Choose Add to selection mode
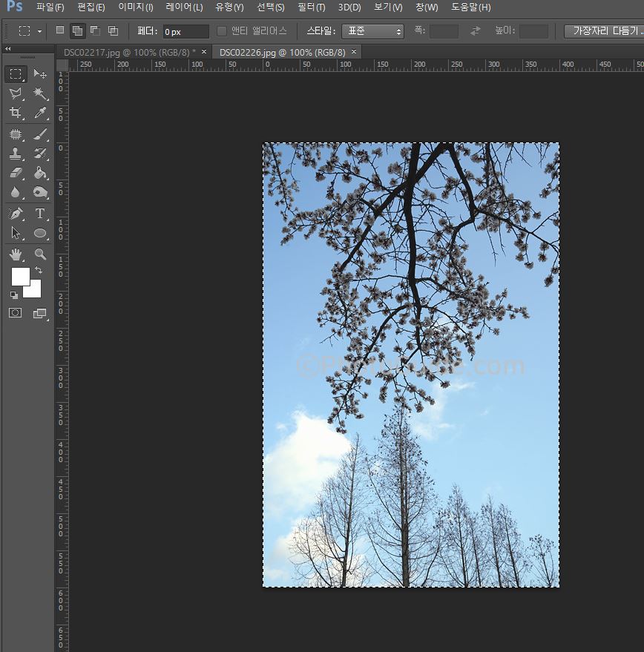Viewport: 644px width, 652px height. (77, 30)
